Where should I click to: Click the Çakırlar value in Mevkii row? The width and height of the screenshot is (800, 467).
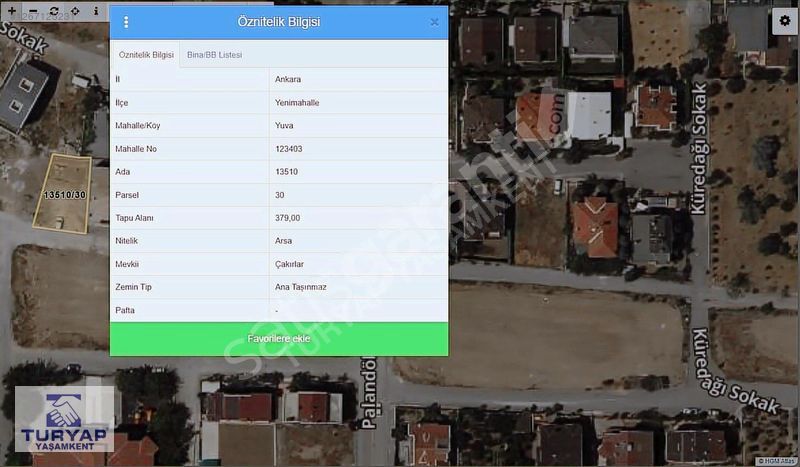289,264
